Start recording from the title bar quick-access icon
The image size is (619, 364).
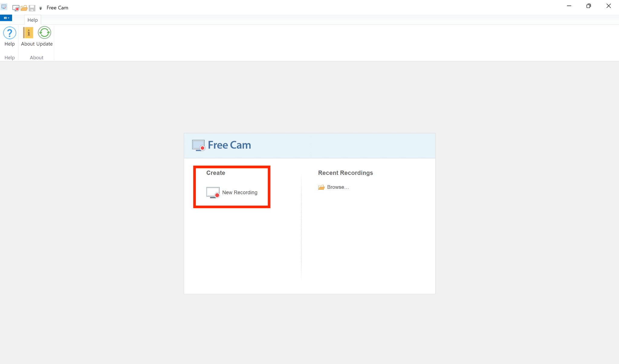pos(16,8)
